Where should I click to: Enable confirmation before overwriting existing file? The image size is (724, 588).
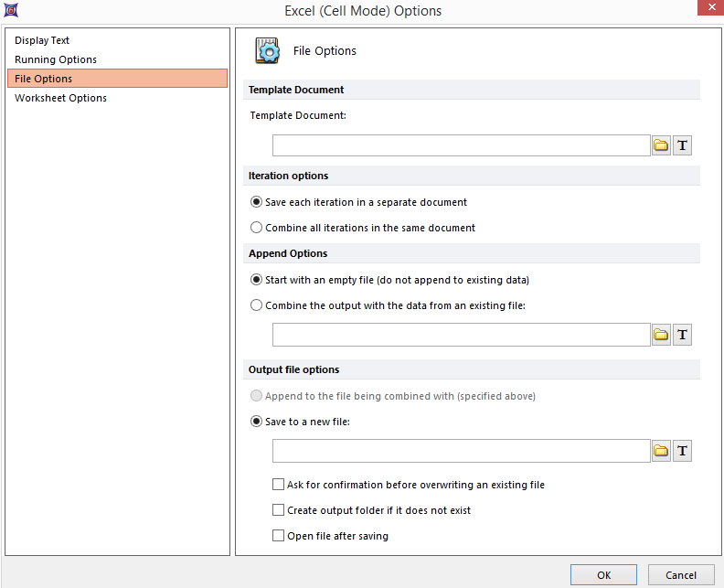pos(279,485)
